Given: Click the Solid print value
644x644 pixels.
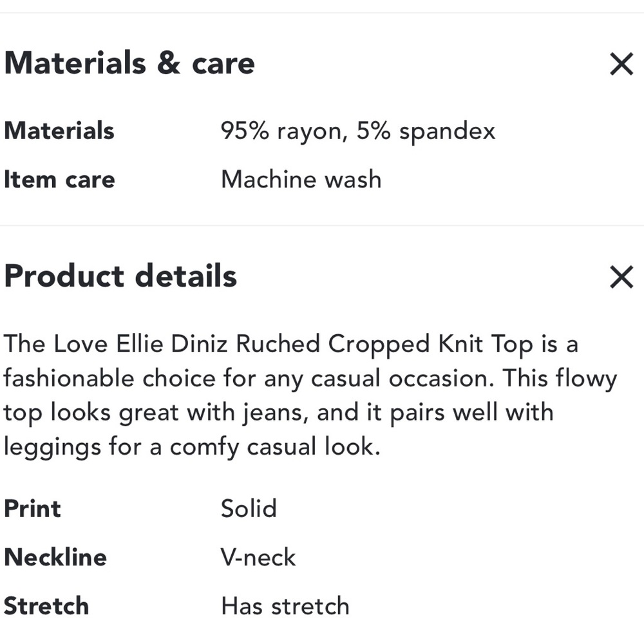Looking at the screenshot, I should [249, 508].
